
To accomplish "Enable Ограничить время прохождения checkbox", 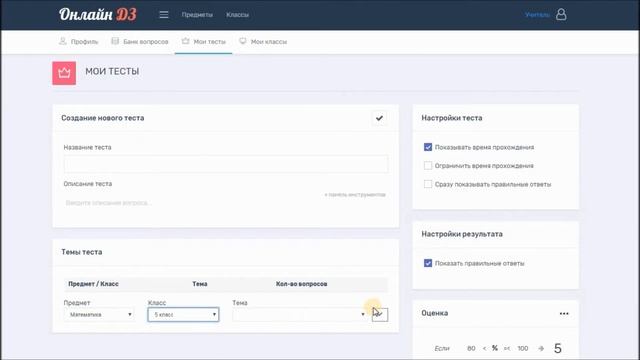I will click(428, 166).
